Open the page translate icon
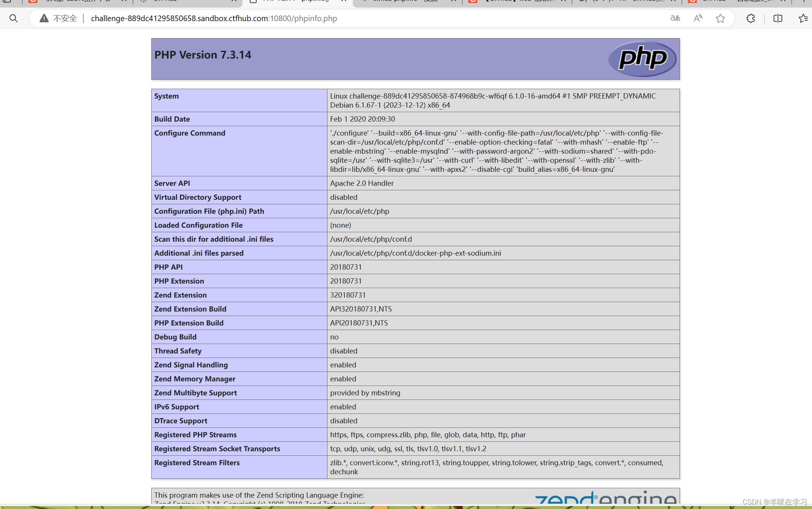812x509 pixels. 675,18
